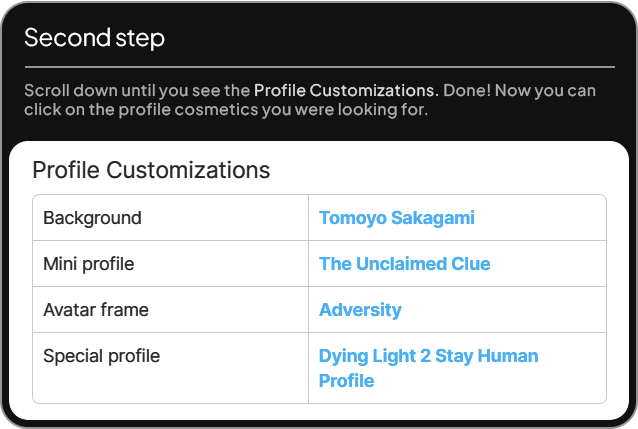The height and width of the screenshot is (429, 638).
Task: Open the Tomoyo Sakagami background link
Action: click(396, 218)
